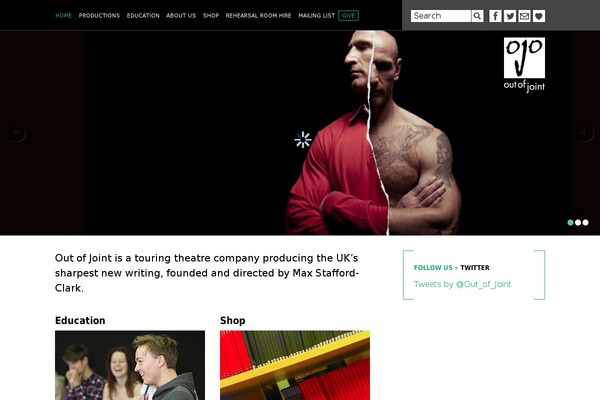Select the third carousel dot

pos(585,222)
